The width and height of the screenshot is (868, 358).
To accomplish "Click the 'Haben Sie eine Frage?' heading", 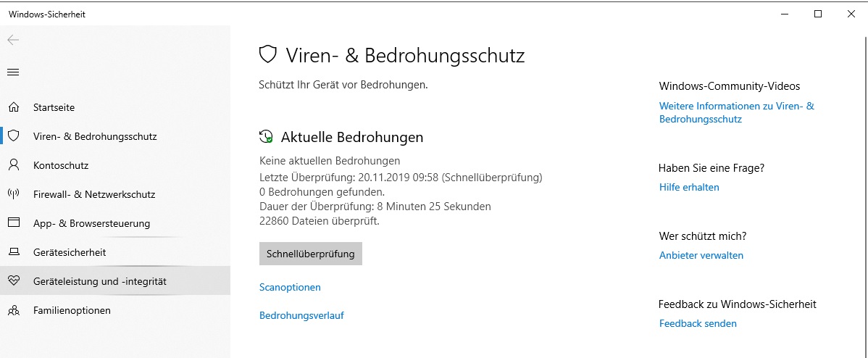I will pos(711,167).
